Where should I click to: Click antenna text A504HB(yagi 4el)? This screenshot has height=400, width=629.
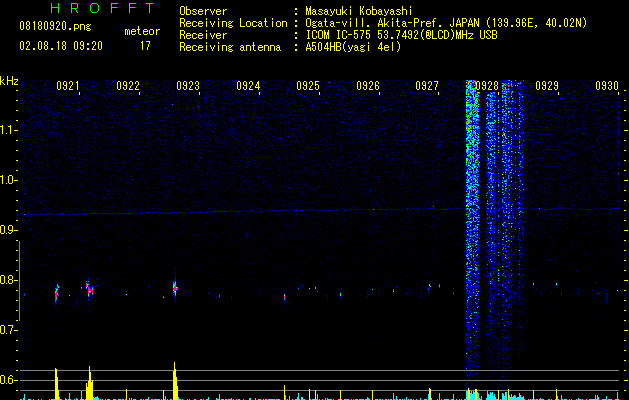[353, 47]
